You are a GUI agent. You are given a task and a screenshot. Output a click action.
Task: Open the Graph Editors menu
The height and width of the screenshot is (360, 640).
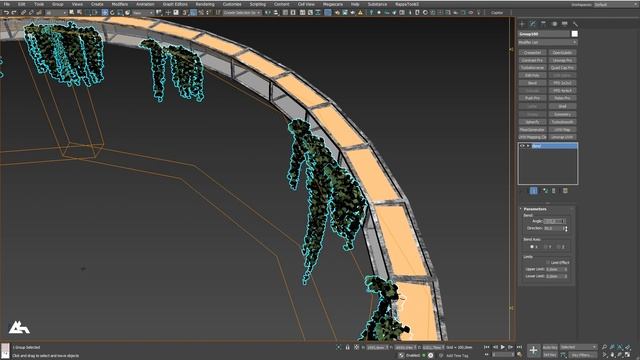(175, 4)
